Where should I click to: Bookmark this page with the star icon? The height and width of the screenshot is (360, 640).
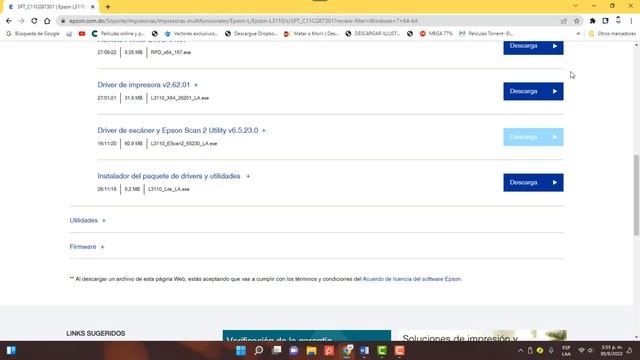[577, 21]
